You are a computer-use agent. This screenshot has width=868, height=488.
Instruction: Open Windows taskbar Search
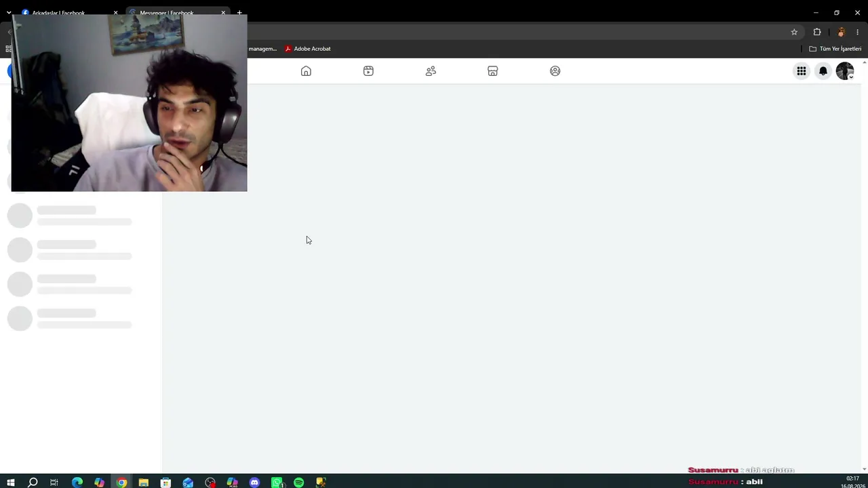pos(33,483)
